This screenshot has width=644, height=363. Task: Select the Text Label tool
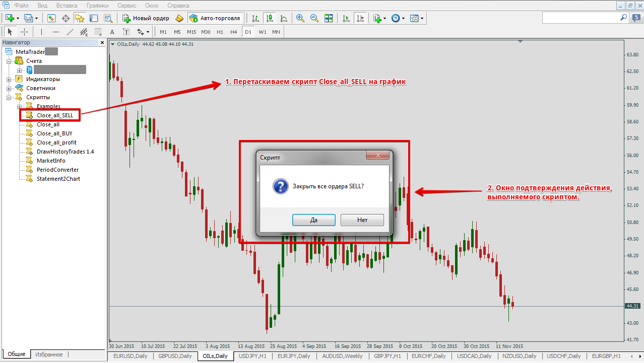click(x=126, y=32)
